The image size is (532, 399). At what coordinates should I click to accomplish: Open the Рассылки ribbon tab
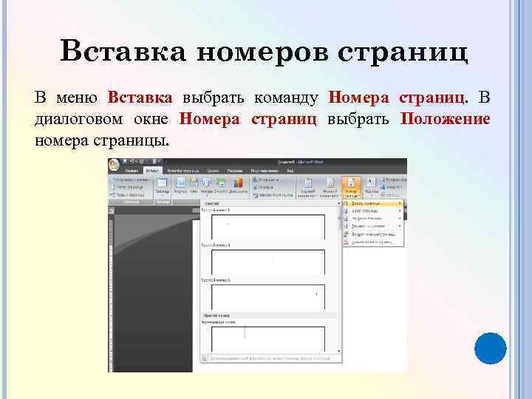(235, 171)
